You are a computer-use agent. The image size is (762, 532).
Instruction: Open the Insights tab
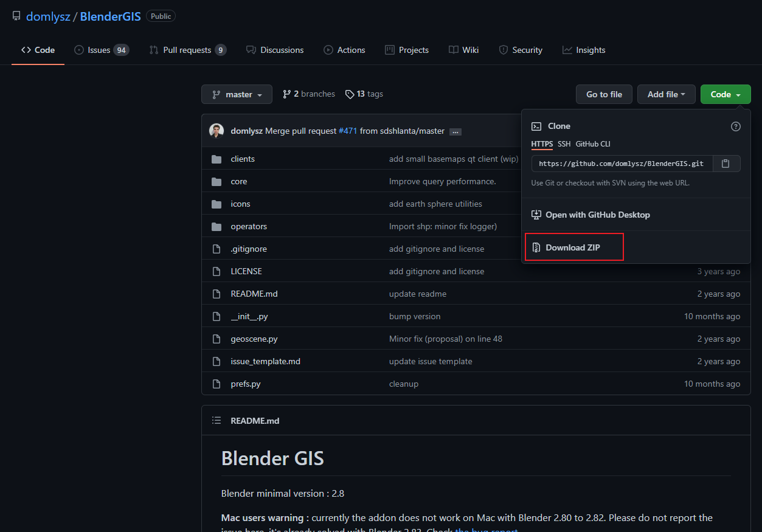click(x=584, y=50)
